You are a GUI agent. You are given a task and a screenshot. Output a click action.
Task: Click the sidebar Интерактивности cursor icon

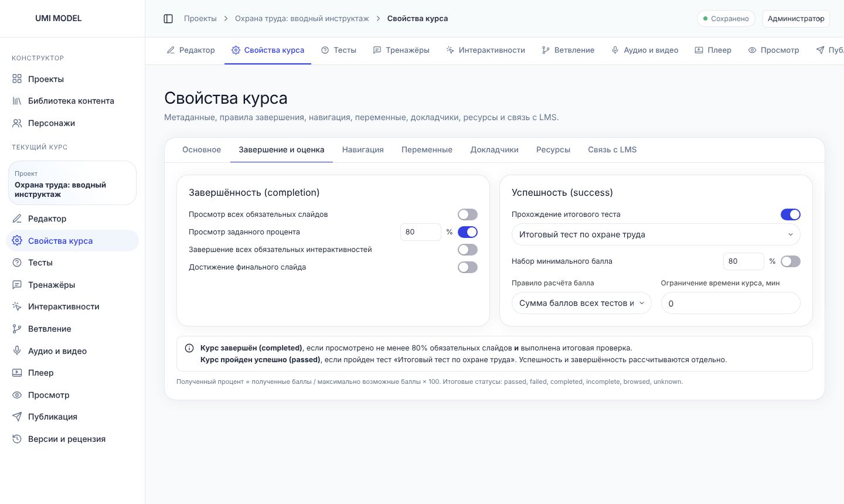[x=17, y=307]
